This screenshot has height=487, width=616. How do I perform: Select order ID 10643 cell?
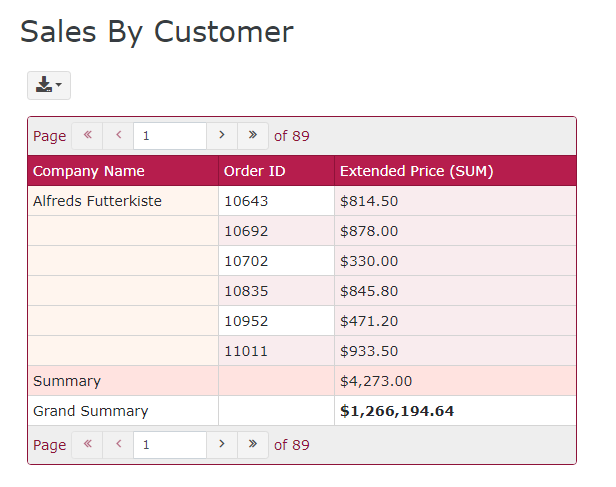click(x=246, y=201)
